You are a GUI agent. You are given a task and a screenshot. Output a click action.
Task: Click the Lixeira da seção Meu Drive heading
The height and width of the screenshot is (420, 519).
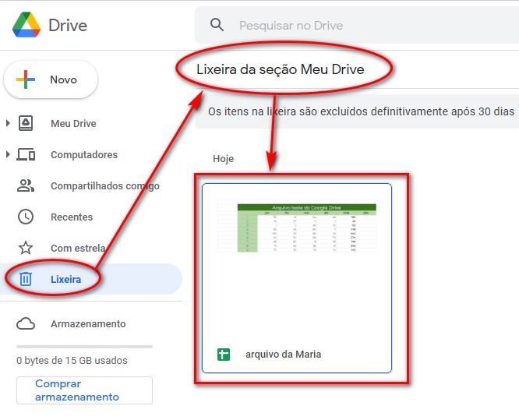pos(281,69)
